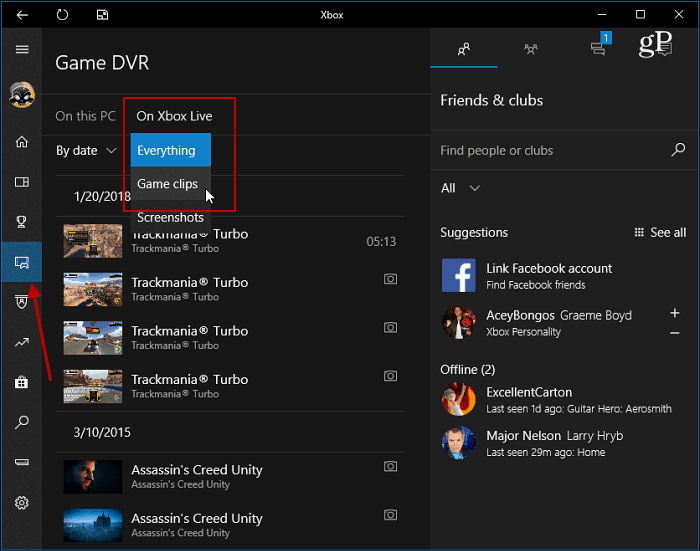700x551 pixels.
Task: Add AceyBongos as friend with plus
Action: coord(675,313)
